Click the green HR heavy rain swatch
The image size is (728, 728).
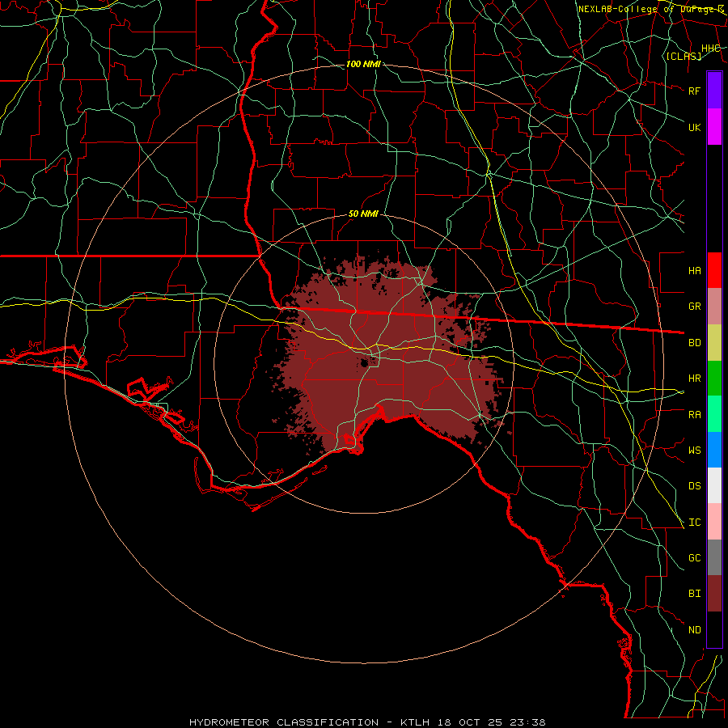pos(714,378)
